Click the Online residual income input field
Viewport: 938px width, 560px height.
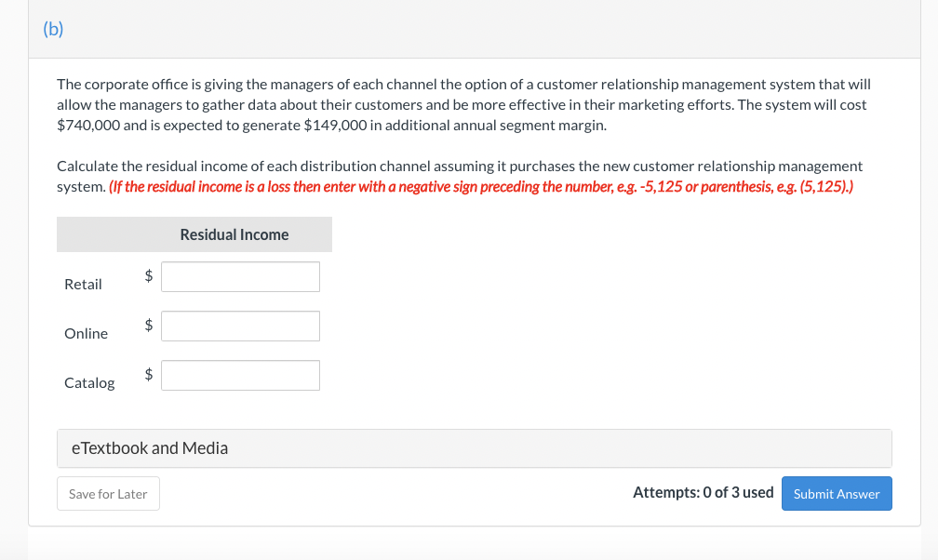coord(240,326)
